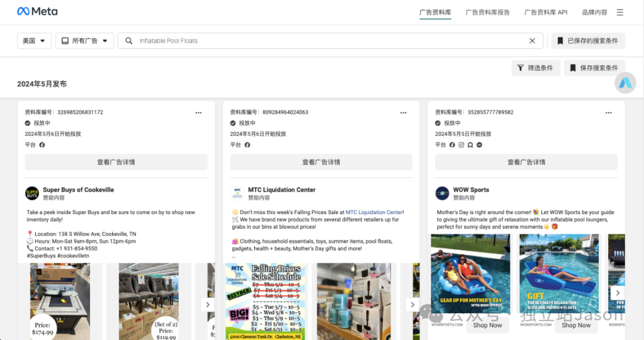Advance WOW Sports carousel with next arrow
This screenshot has height=340, width=644.
point(618,293)
